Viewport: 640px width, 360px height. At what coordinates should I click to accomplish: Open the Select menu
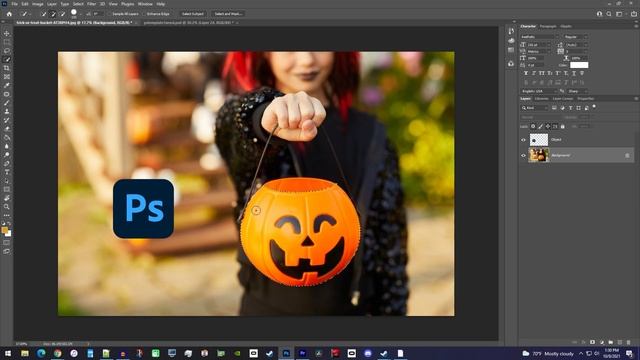tap(78, 4)
